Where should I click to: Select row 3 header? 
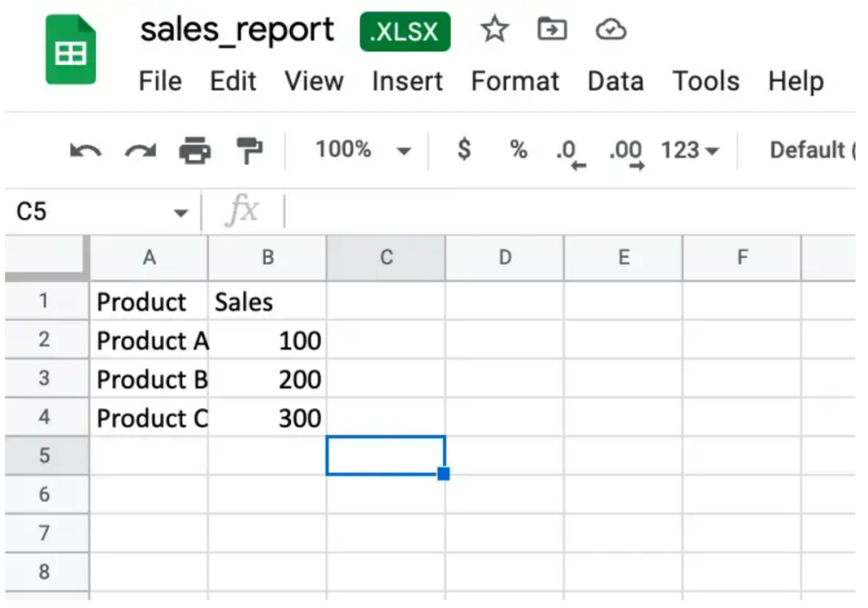[x=47, y=378]
